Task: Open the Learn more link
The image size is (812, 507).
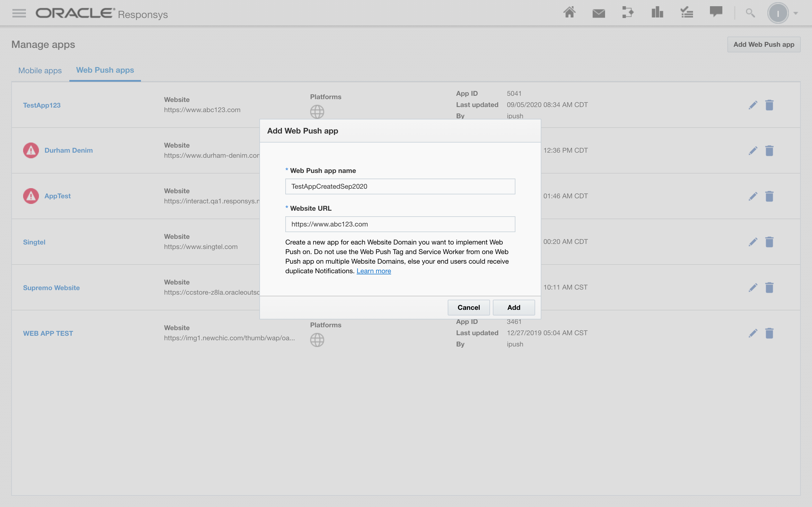Action: click(x=374, y=271)
